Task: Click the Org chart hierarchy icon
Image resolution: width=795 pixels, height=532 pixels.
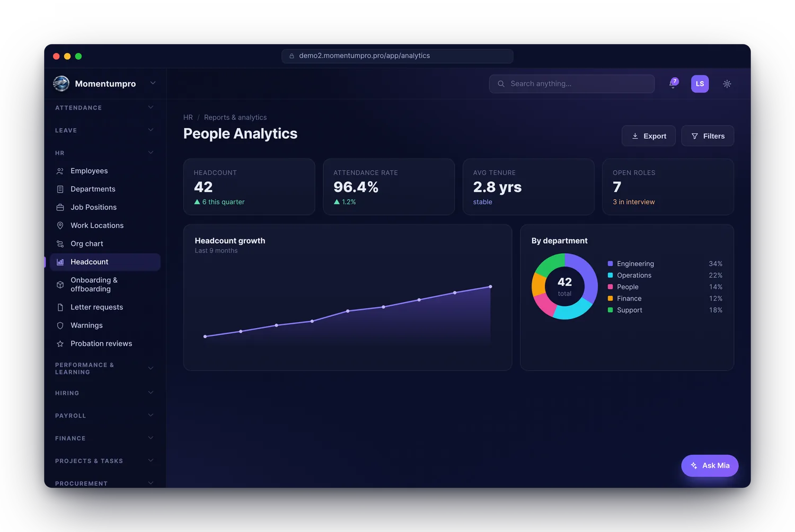Action: click(60, 244)
